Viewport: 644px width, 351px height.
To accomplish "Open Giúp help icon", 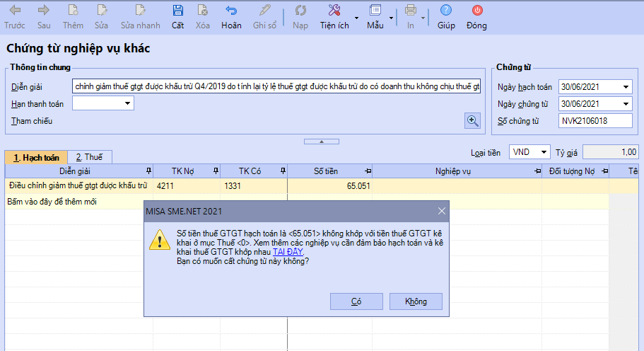I will tap(446, 11).
